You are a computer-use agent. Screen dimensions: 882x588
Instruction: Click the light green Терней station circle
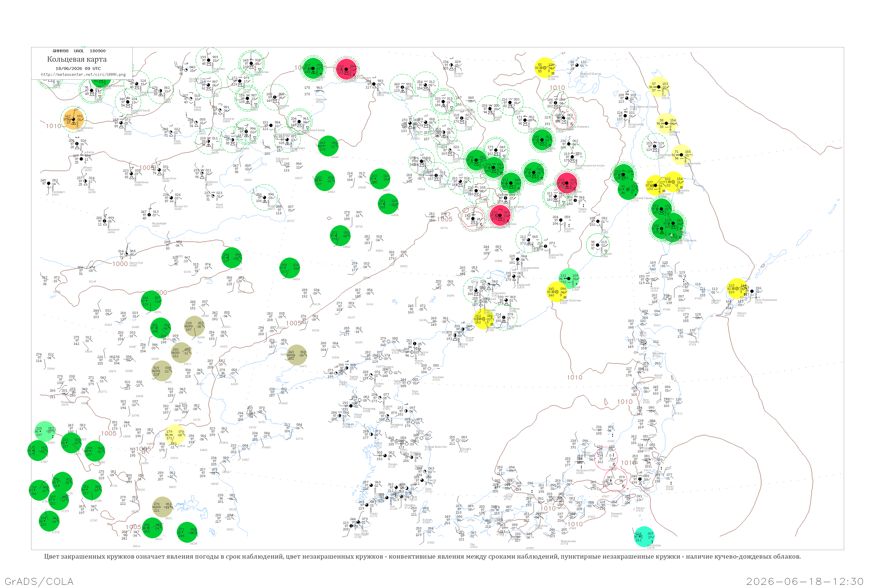pyautogui.click(x=569, y=278)
